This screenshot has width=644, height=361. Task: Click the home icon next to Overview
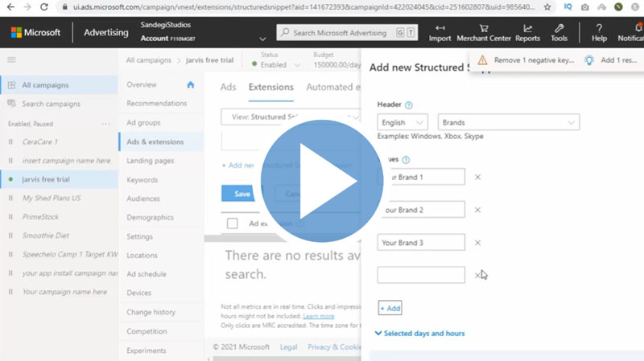[x=191, y=84]
